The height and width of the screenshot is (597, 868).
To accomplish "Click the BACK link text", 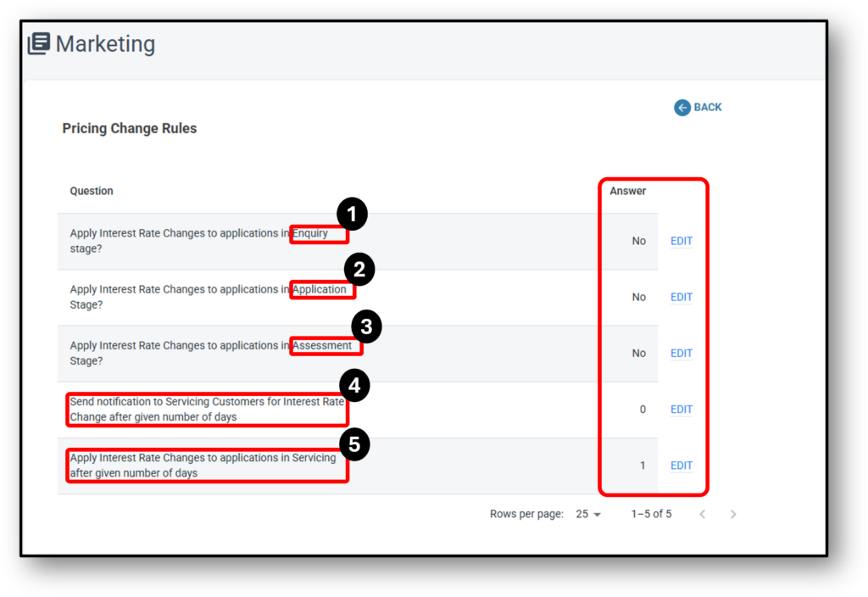I will (x=708, y=108).
